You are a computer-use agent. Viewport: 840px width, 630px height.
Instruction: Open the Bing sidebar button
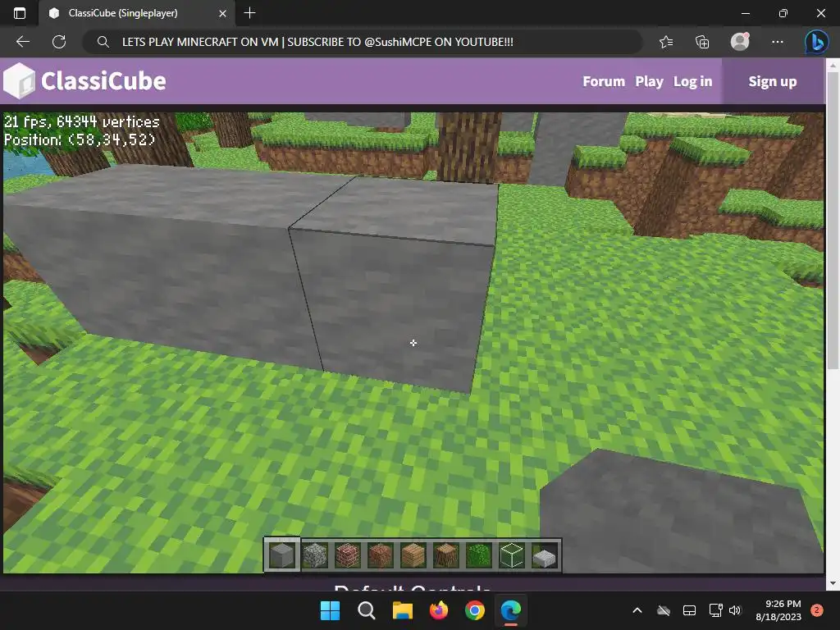816,42
